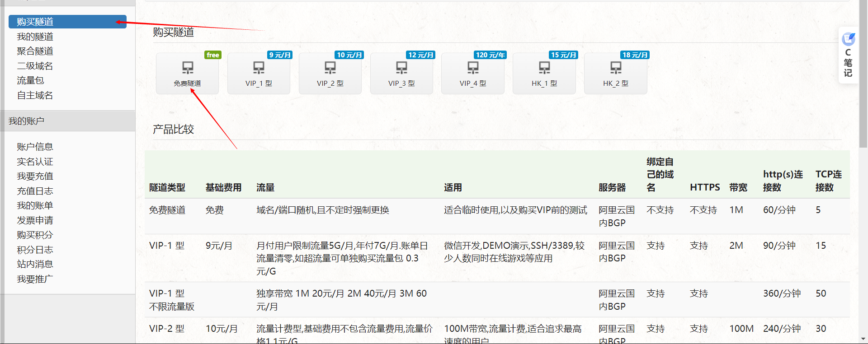Click the 带宽 column header
The image size is (868, 344).
[x=738, y=187]
